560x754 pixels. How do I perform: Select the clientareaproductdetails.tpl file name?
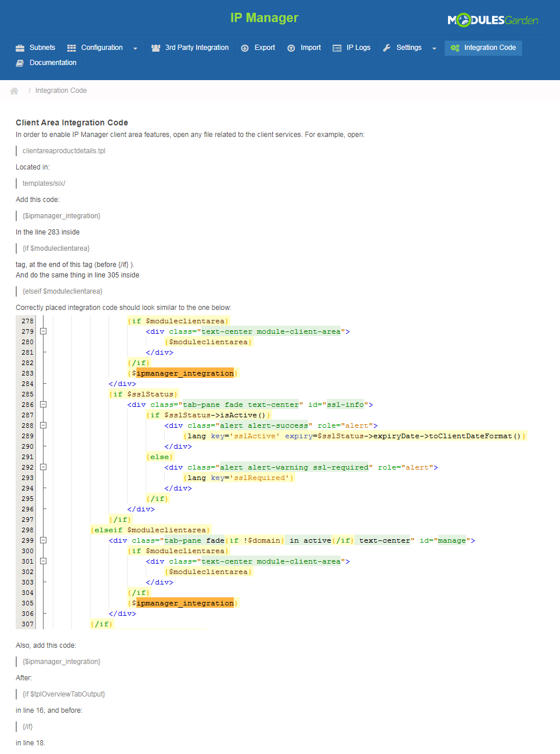click(64, 151)
